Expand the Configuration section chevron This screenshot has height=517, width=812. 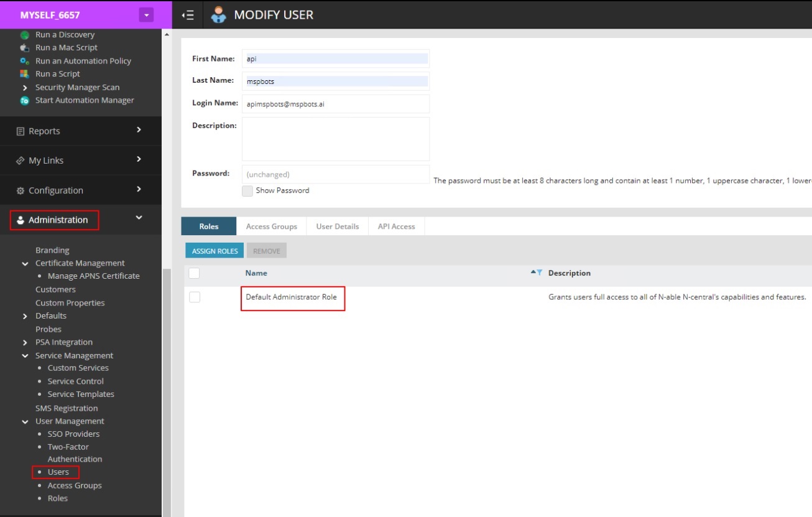pyautogui.click(x=139, y=189)
